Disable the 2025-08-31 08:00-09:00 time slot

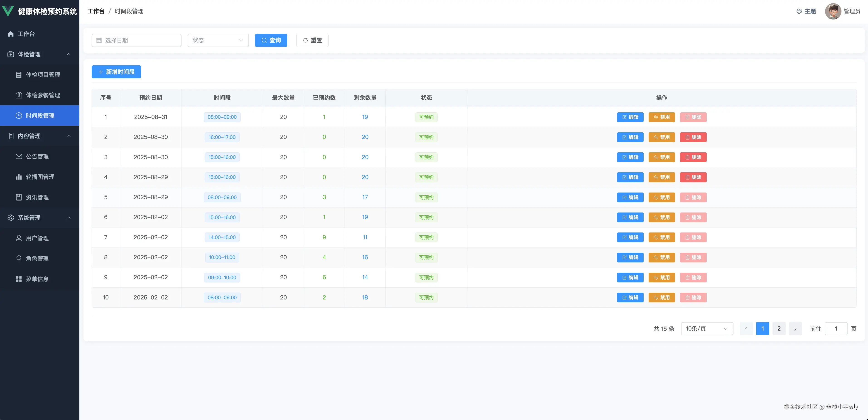pyautogui.click(x=662, y=117)
